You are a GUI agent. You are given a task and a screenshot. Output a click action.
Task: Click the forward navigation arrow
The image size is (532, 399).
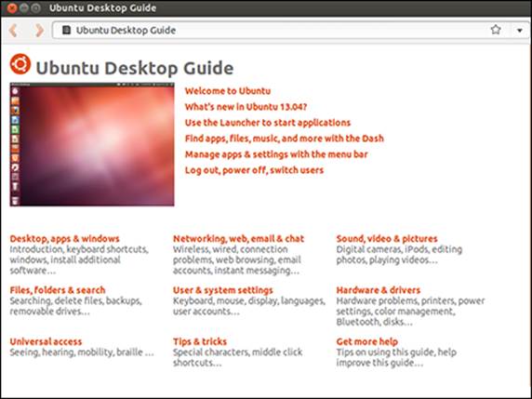pos(39,30)
